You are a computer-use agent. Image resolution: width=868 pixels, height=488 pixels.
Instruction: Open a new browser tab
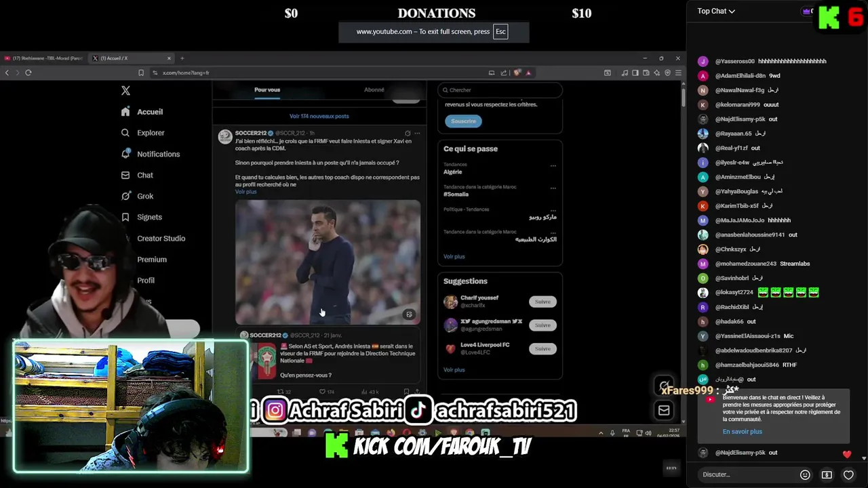[x=182, y=58]
